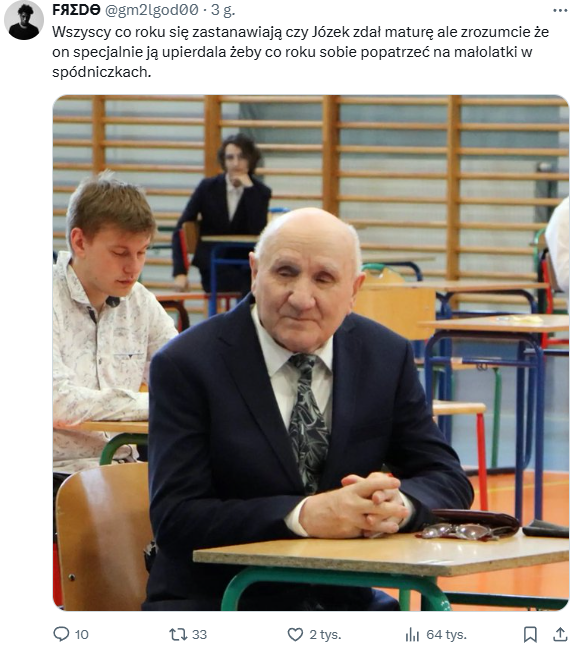This screenshot has height=653, width=584.
Task: Click the repost count '33'
Action: (x=199, y=634)
